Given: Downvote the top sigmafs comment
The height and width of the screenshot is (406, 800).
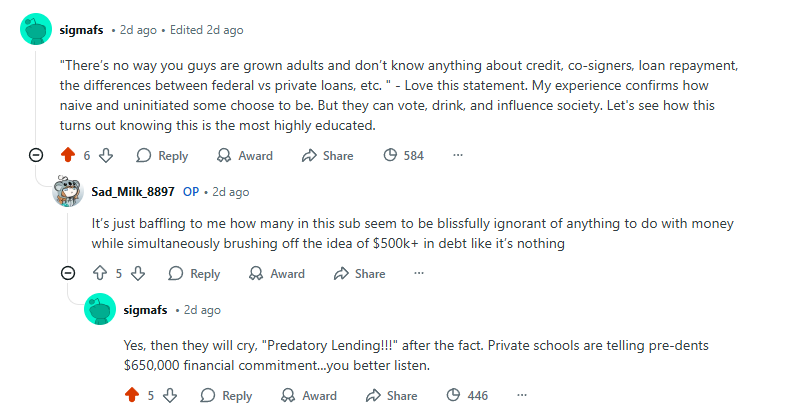Looking at the screenshot, I should (107, 155).
